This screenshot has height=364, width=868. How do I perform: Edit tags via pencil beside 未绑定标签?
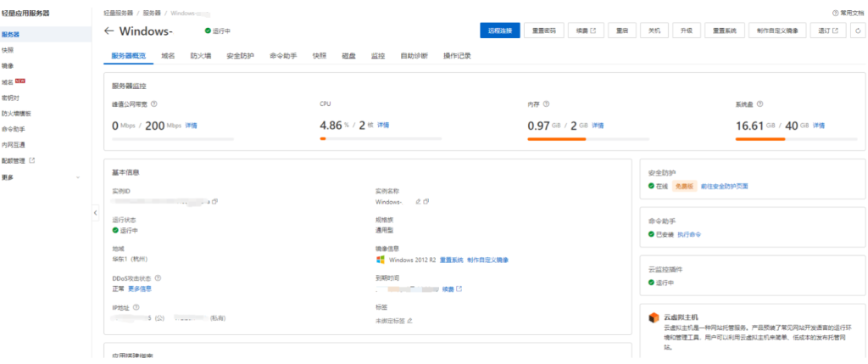(x=409, y=321)
